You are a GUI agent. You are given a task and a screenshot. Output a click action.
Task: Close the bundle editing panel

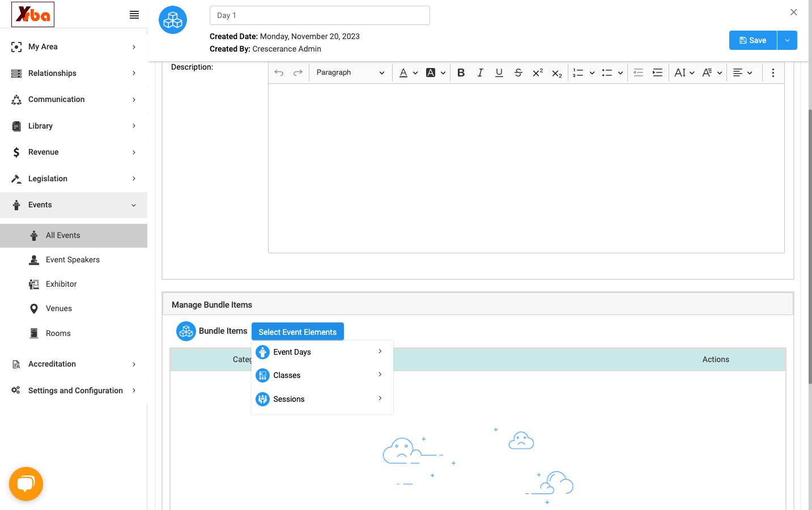pos(793,12)
